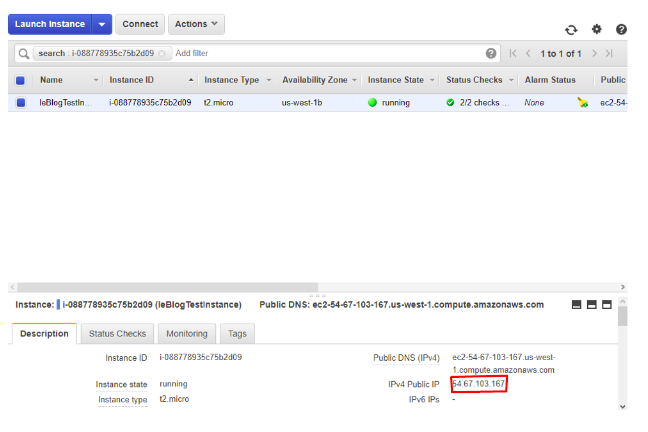Toggle the checkbox for the IeBlogTestIn row
This screenshot has height=432, width=648.
click(x=21, y=103)
